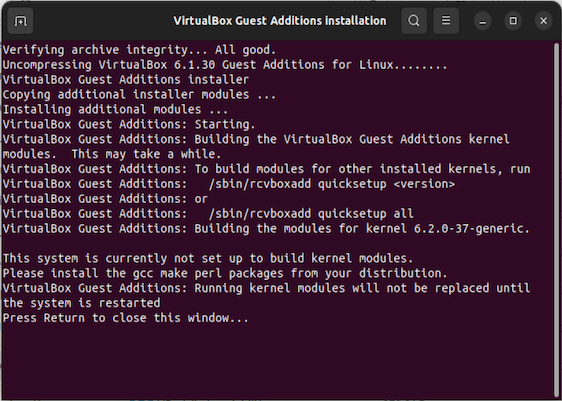Image resolution: width=562 pixels, height=401 pixels.
Task: Click the window title 'VirtualBox Guest Additions installation'
Action: (x=280, y=21)
